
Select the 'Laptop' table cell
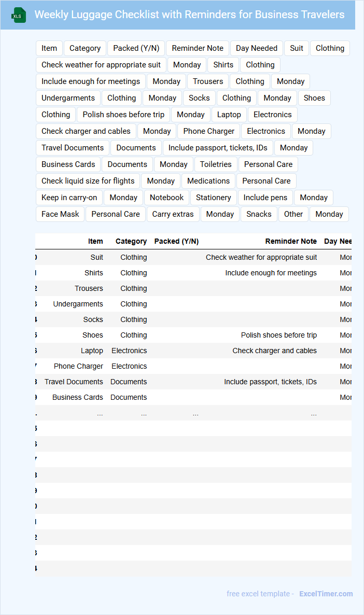coord(92,351)
